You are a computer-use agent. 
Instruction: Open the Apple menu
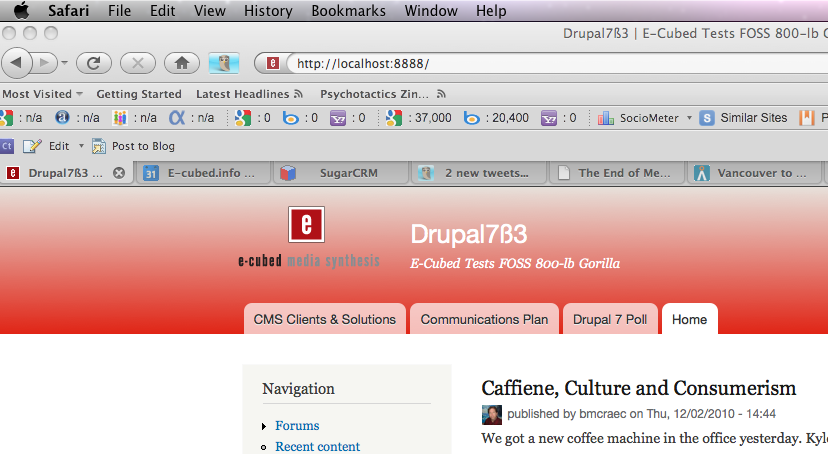click(x=21, y=10)
